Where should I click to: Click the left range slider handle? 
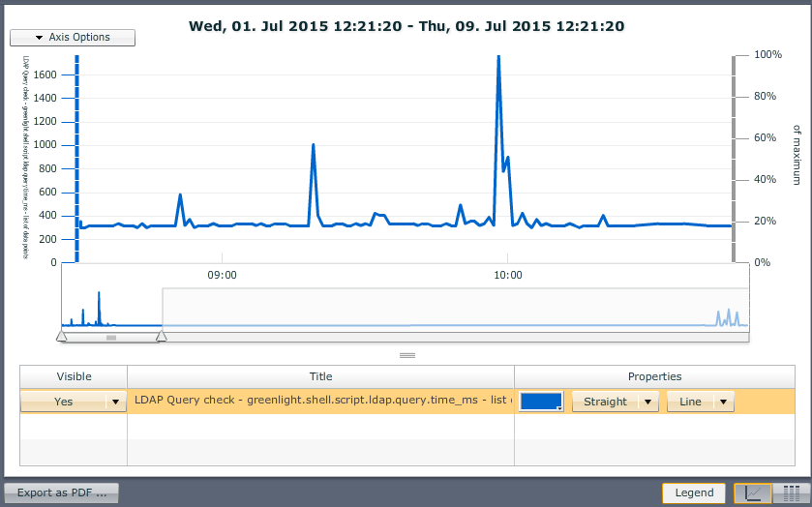point(62,337)
